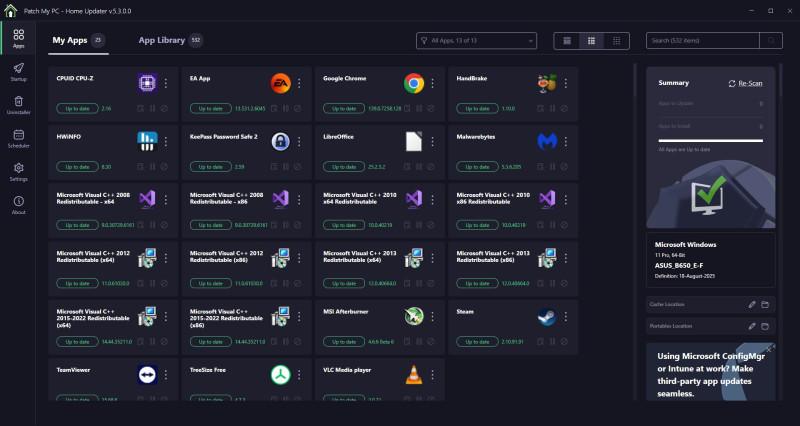
Task: Open three-dot menu for Malwarebytes
Action: tap(566, 141)
